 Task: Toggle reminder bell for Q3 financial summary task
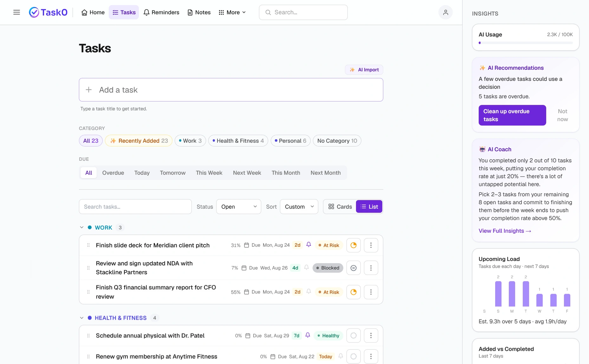[308, 292]
